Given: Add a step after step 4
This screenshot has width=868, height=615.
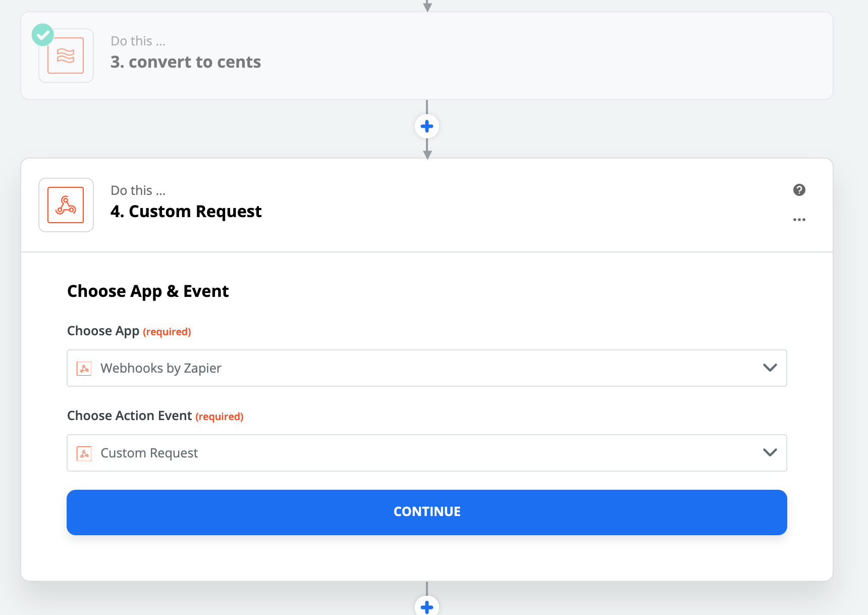Looking at the screenshot, I should [x=427, y=606].
